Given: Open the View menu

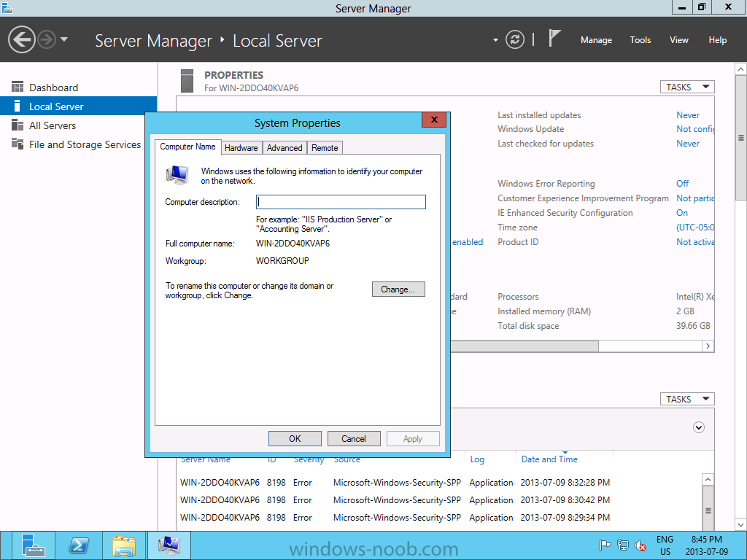Looking at the screenshot, I should (679, 40).
